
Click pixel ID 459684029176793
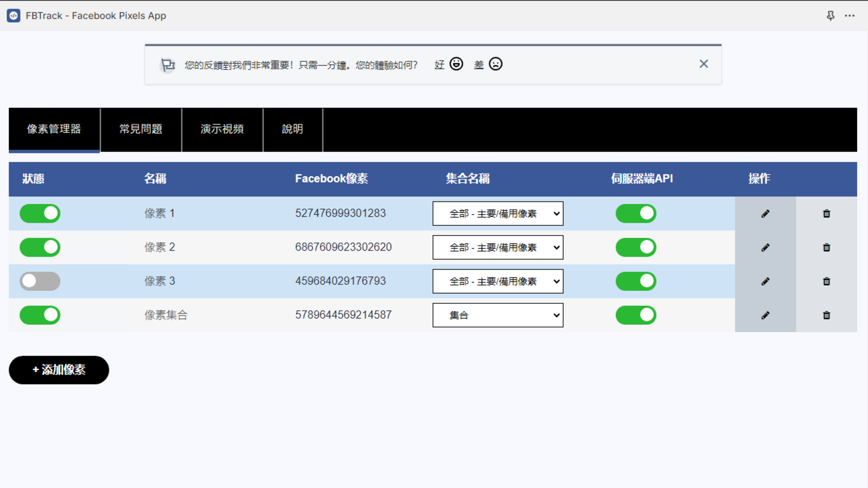coord(340,281)
